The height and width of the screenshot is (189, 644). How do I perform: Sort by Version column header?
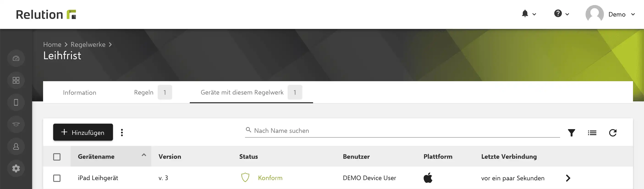170,157
